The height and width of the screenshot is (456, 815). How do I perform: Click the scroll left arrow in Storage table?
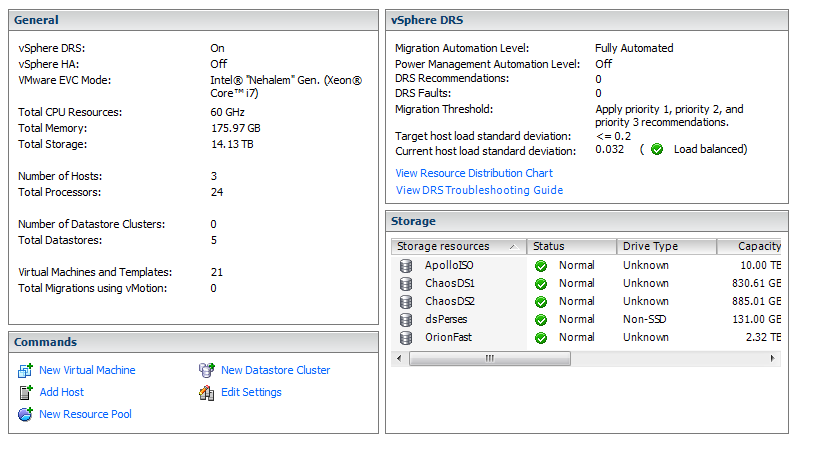(x=399, y=359)
